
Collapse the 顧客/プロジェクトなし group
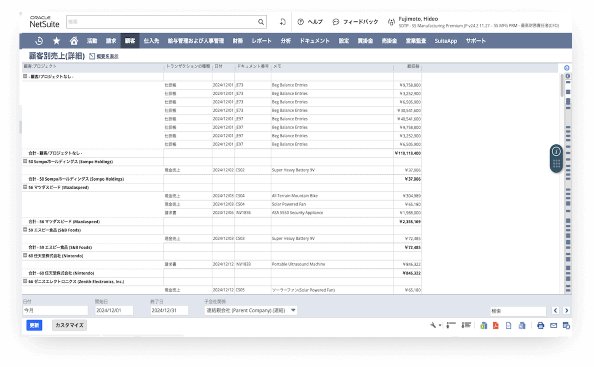[x=25, y=76]
